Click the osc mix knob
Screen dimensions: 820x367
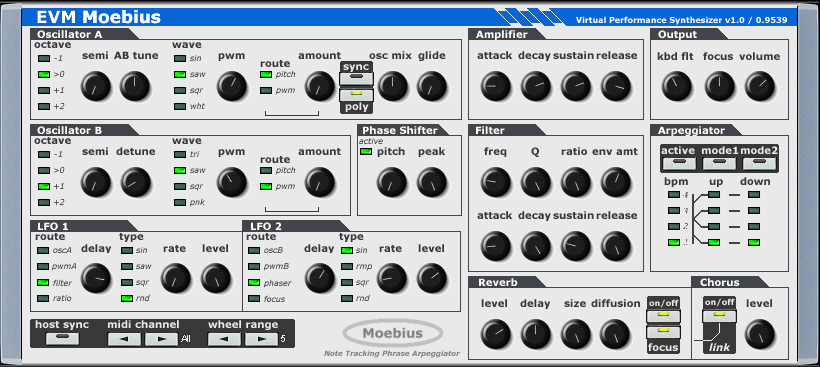pyautogui.click(x=392, y=86)
